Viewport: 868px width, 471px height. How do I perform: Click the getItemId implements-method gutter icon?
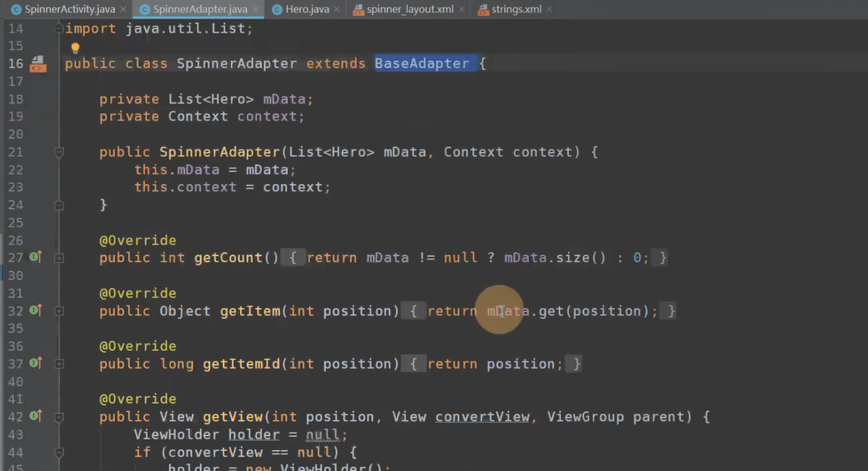coord(35,364)
